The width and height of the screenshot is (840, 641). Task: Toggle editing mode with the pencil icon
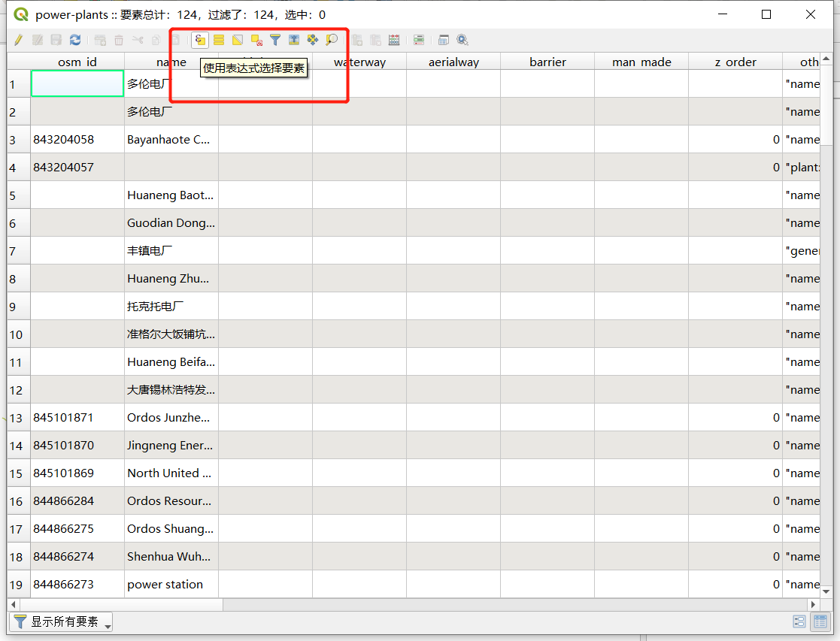[18, 40]
